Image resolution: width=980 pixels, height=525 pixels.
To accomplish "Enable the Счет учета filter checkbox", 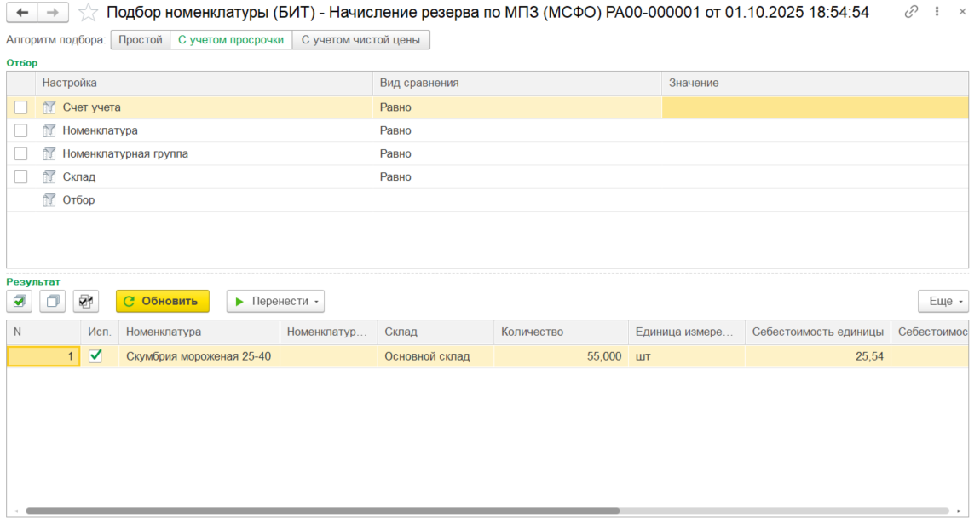I will 21,107.
